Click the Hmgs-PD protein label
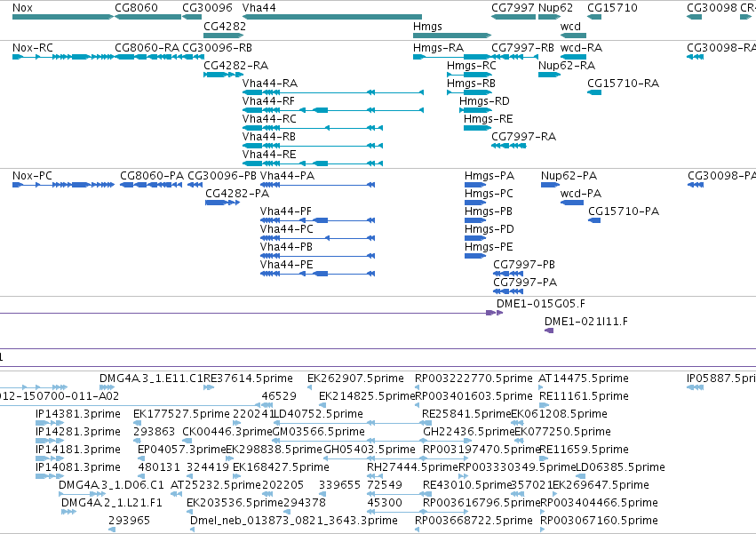This screenshot has width=756, height=534. [489, 229]
